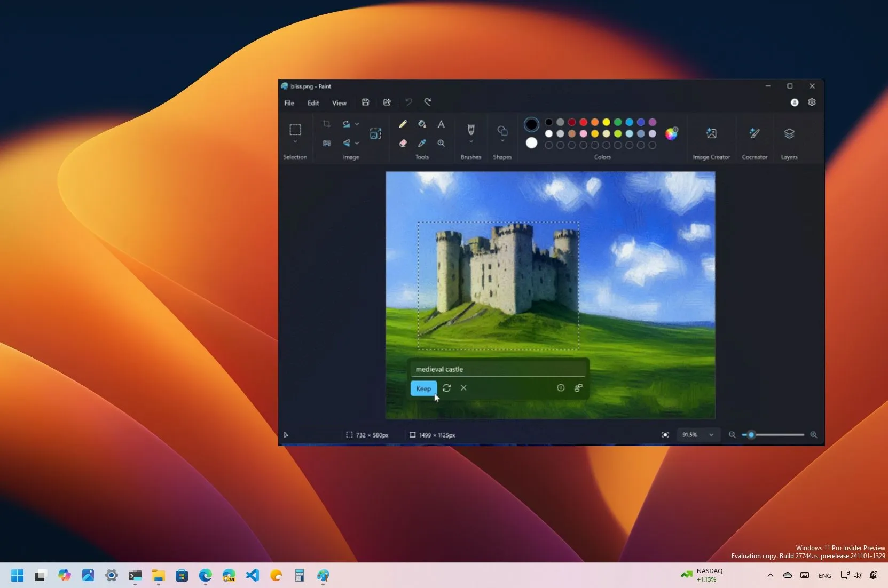The height and width of the screenshot is (588, 888).
Task: Open the File menu
Action: point(288,103)
